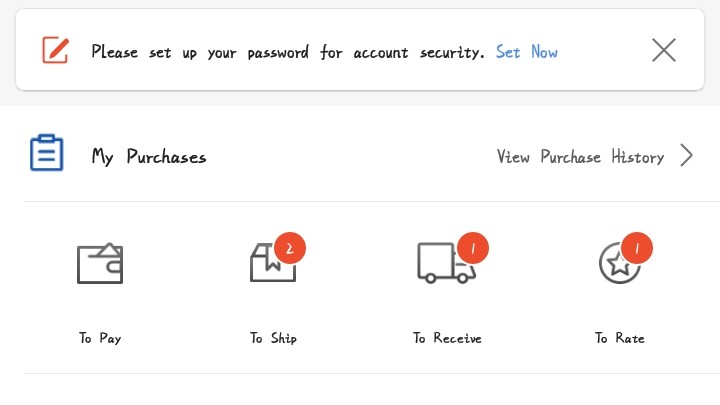Open View Purchase History
The width and height of the screenshot is (720, 405).
pyautogui.click(x=580, y=157)
